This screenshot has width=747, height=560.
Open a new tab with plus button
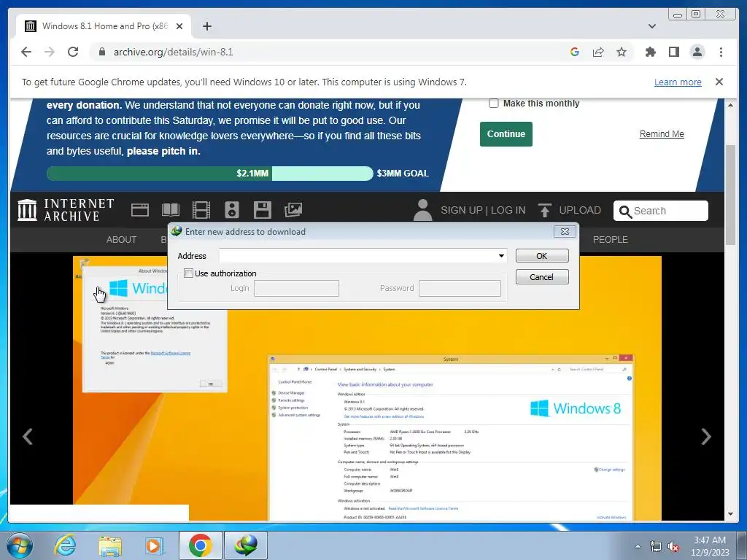click(206, 26)
